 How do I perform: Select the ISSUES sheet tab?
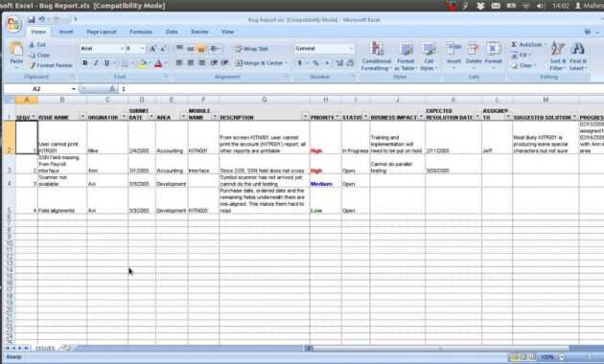click(45, 349)
